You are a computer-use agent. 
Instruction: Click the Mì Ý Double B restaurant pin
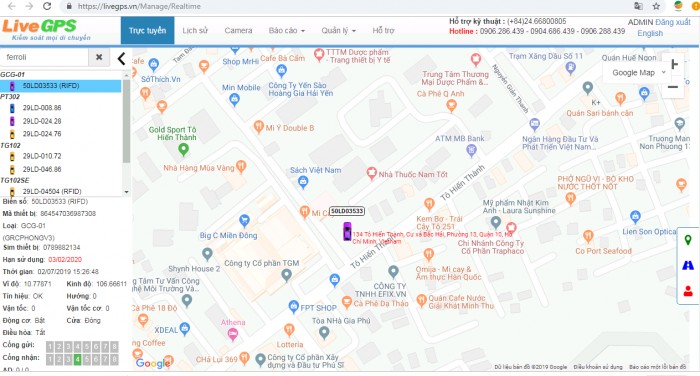pos(258,127)
